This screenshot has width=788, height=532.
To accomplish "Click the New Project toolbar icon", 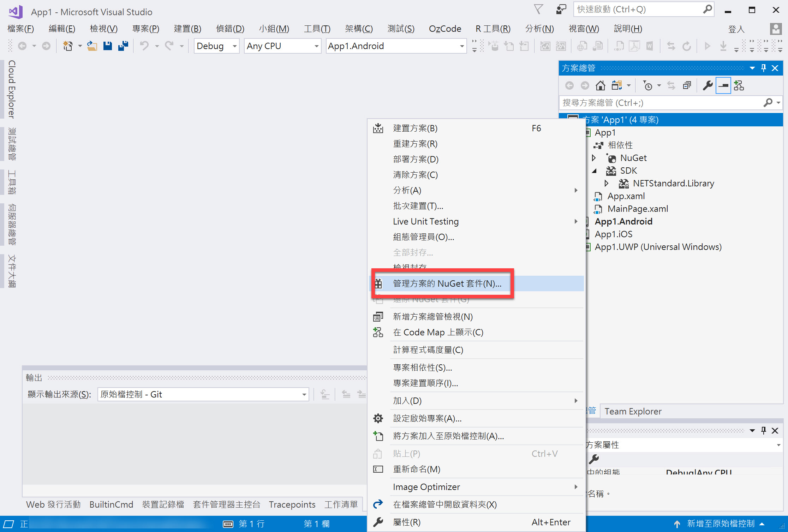I will [x=67, y=46].
